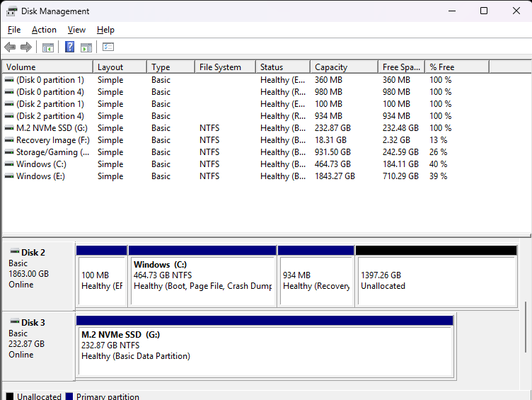Select the M.2 NVMe SSD (G:) partition block
The width and height of the screenshot is (532, 400).
click(x=265, y=346)
